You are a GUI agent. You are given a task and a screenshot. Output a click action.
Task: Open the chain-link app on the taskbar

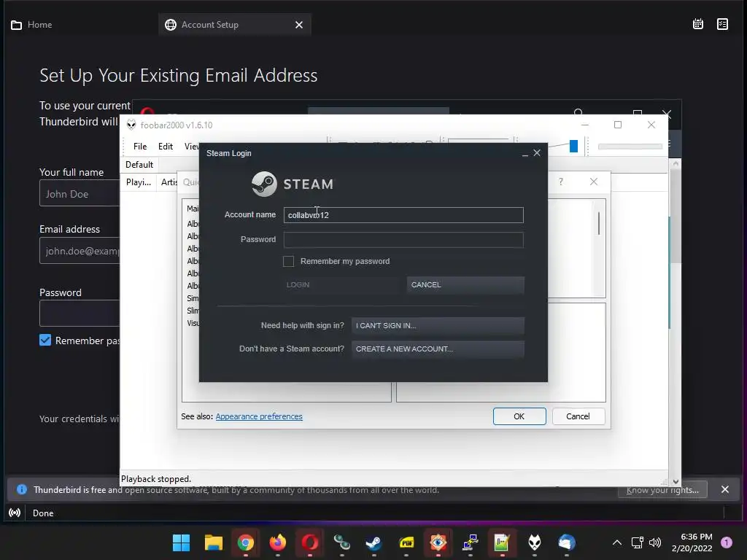click(x=342, y=542)
